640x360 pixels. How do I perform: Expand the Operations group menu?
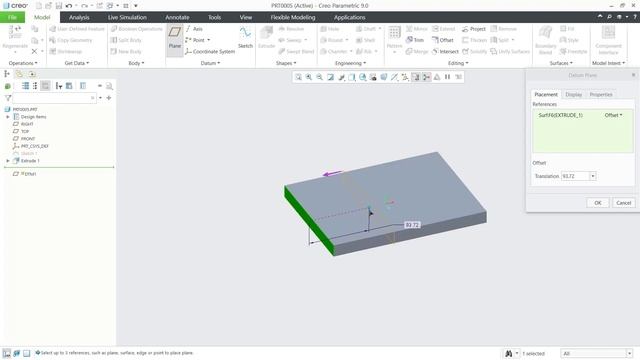point(23,63)
